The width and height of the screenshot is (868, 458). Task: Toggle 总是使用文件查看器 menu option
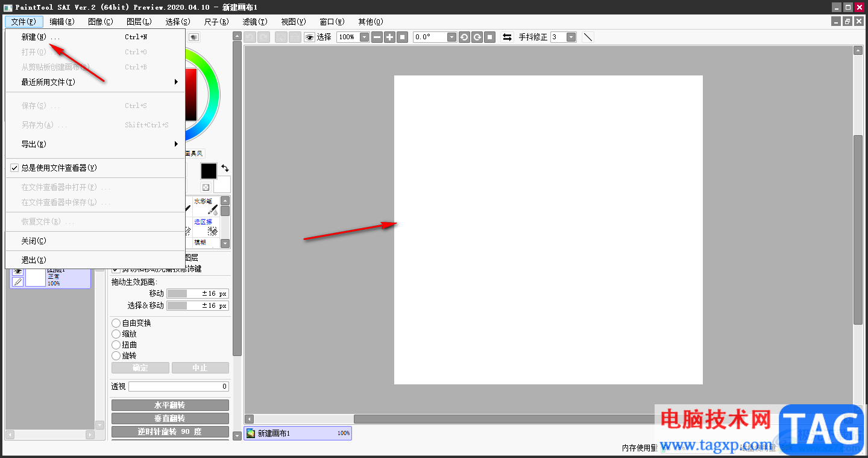95,168
